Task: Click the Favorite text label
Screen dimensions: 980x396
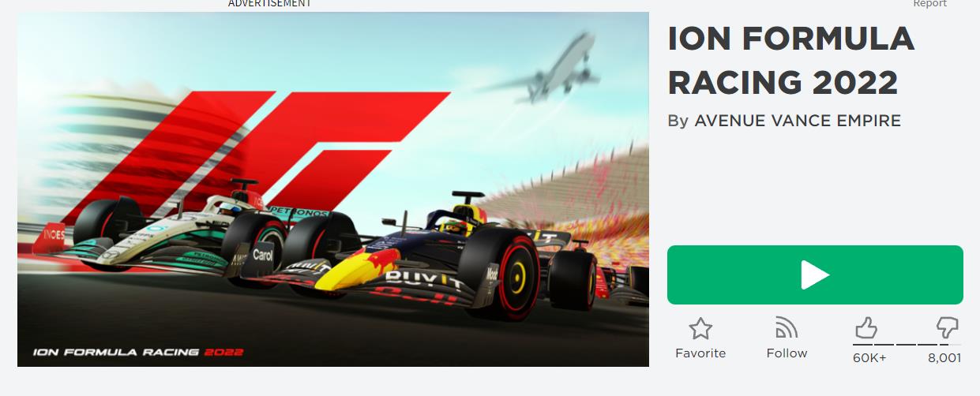Action: pyautogui.click(x=700, y=353)
